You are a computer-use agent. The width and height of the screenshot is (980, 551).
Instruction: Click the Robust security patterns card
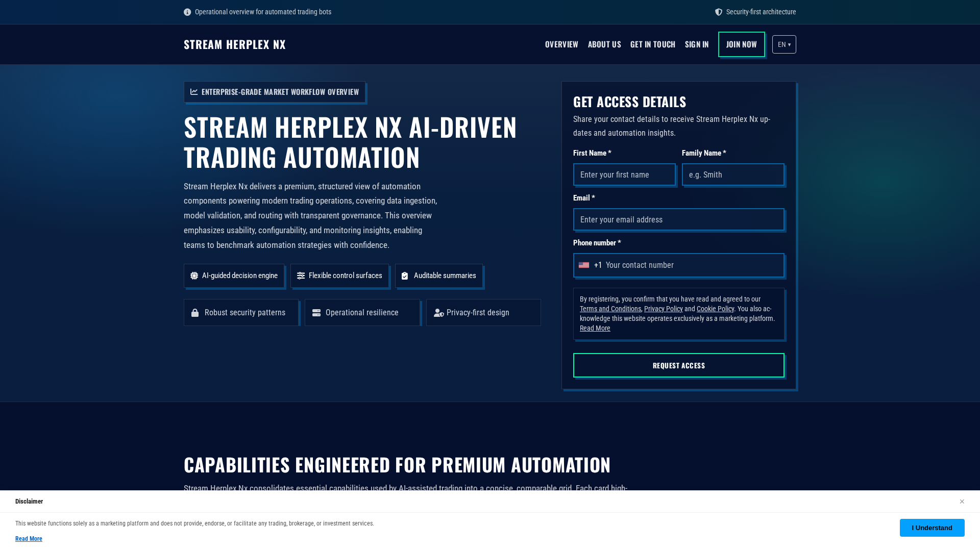tap(241, 312)
